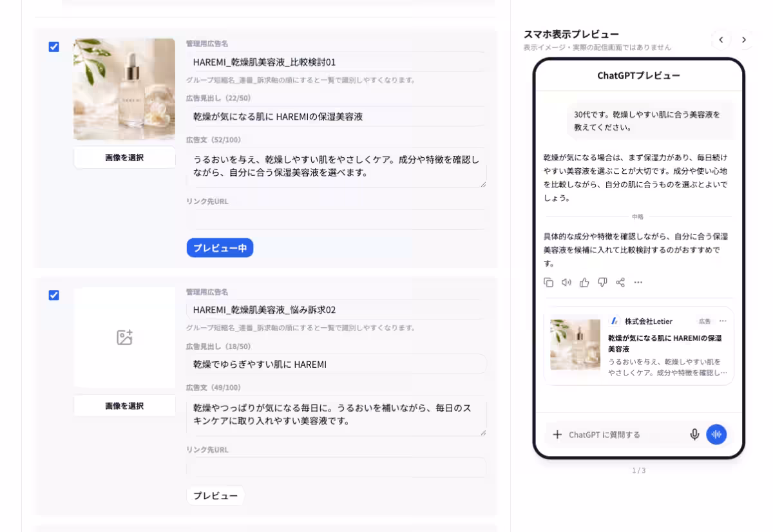
Task: Click the response paragraph starting 具体的な成分や特徴
Action: tap(636, 250)
